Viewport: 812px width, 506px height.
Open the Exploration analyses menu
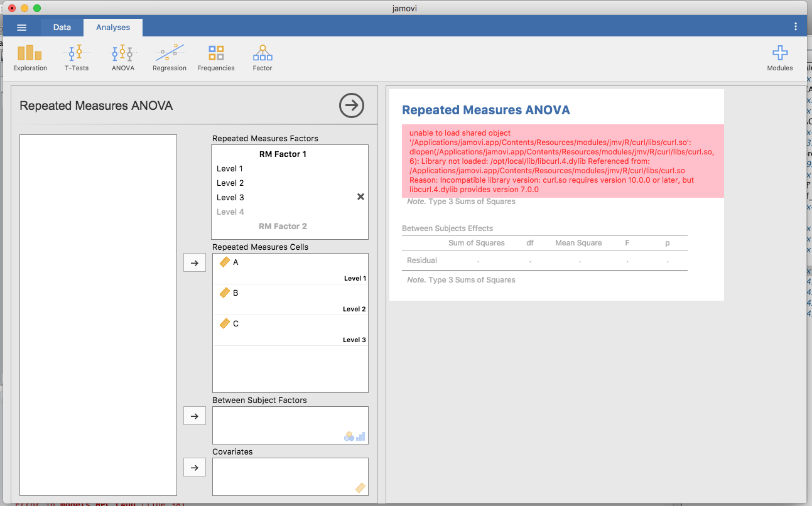click(x=30, y=58)
